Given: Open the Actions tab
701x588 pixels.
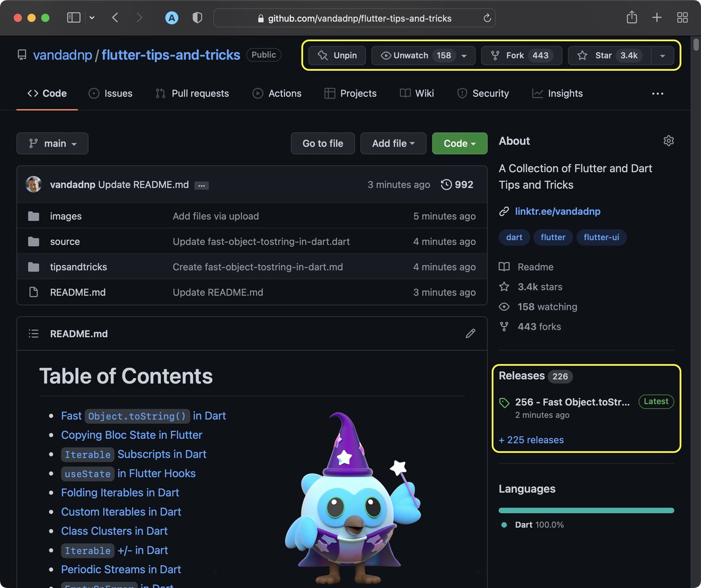Looking at the screenshot, I should 277,94.
